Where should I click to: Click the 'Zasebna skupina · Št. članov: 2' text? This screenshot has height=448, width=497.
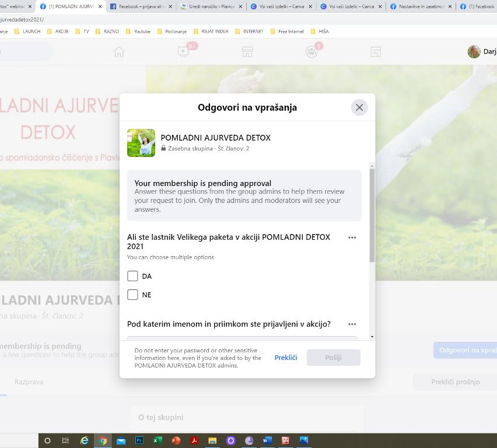point(209,148)
